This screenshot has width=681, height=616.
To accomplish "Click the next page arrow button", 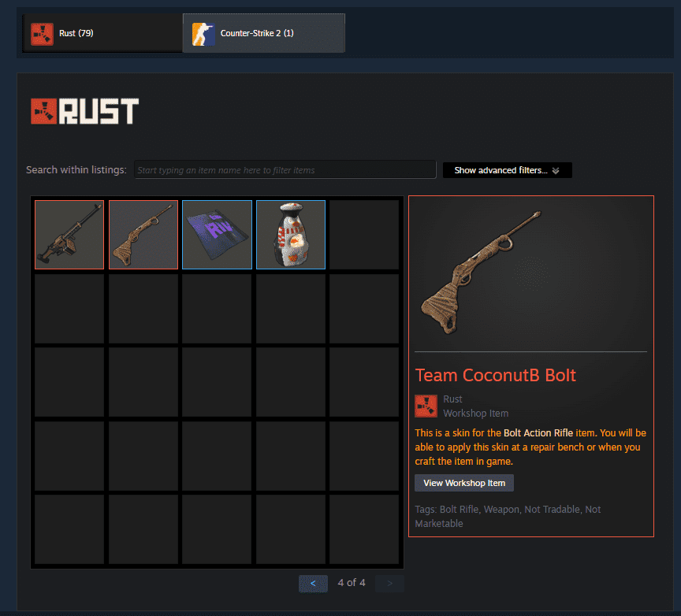I will pos(389,584).
